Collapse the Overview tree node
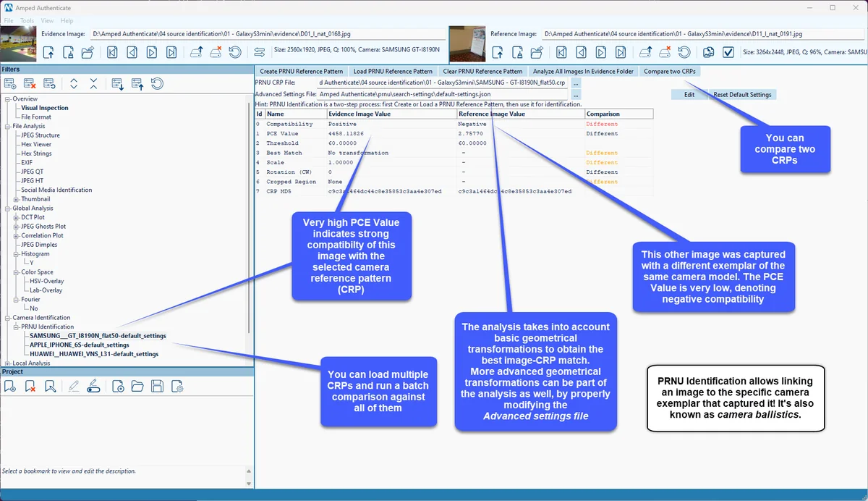Viewport: 868px width, 501px height. (7, 99)
